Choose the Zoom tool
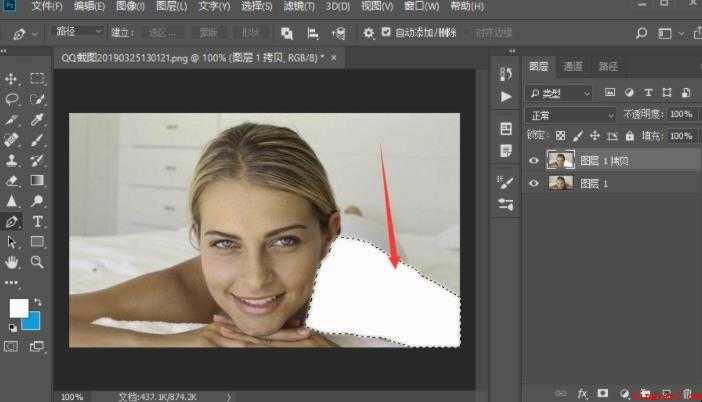Screen dimensions: 702x402 coord(38,262)
